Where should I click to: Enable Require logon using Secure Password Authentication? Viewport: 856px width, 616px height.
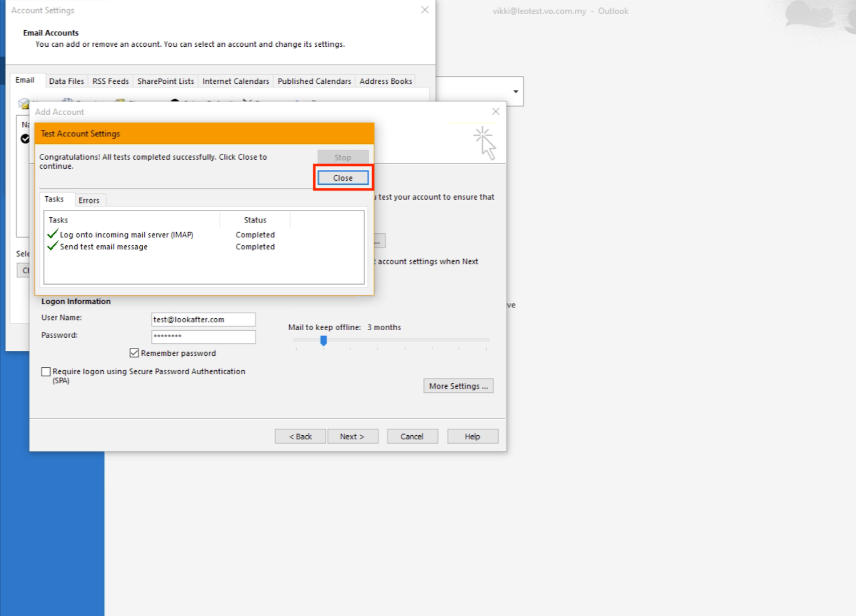[46, 372]
